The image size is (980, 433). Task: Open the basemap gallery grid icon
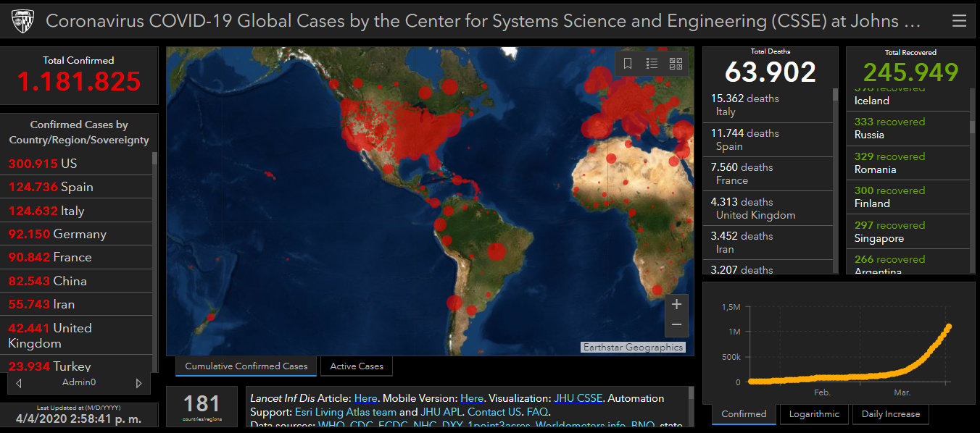click(x=676, y=64)
